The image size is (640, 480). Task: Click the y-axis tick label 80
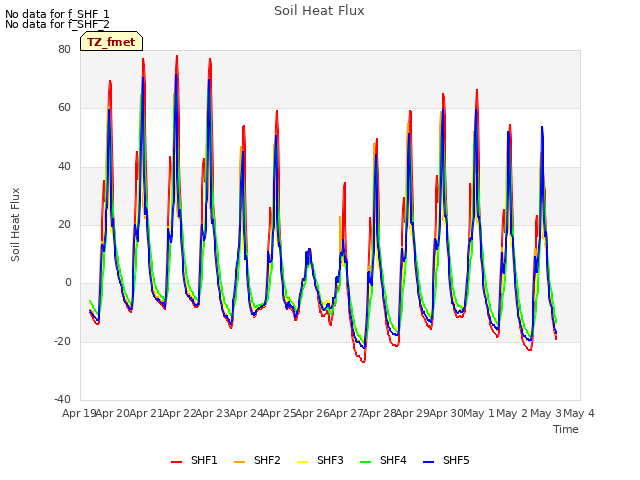point(64,49)
